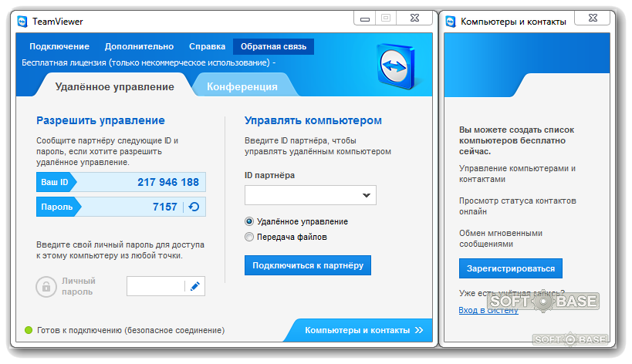The width and height of the screenshot is (632, 364).
Task: Click the green connection status indicator
Action: tap(29, 330)
